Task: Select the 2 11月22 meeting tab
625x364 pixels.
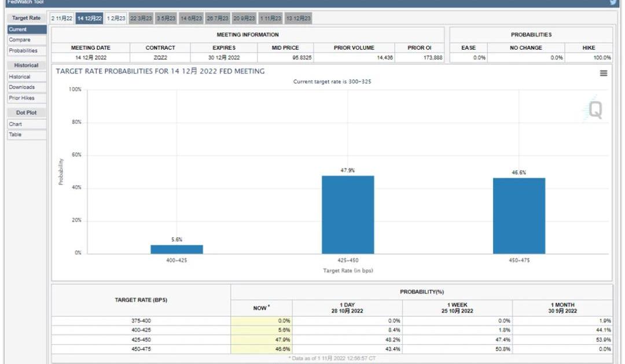Action: tap(62, 19)
